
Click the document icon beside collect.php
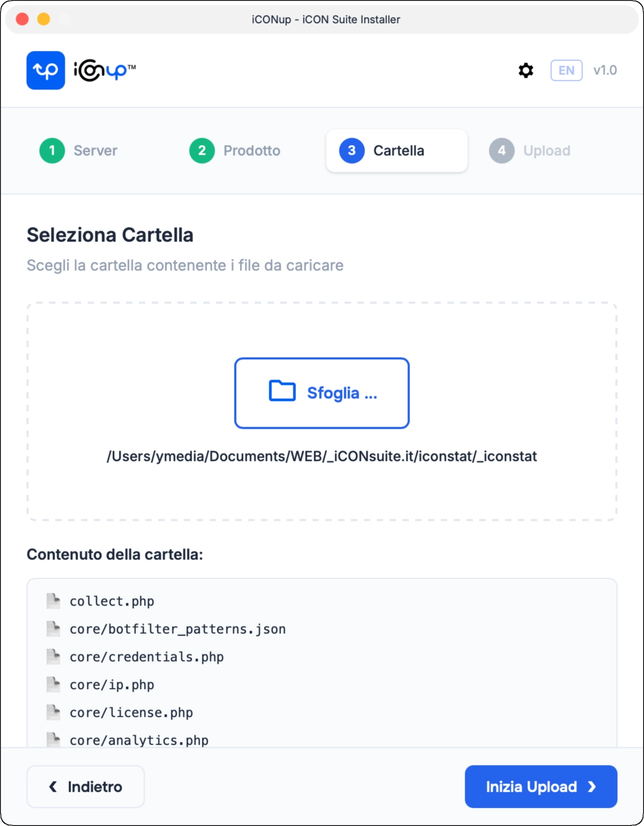click(x=54, y=601)
